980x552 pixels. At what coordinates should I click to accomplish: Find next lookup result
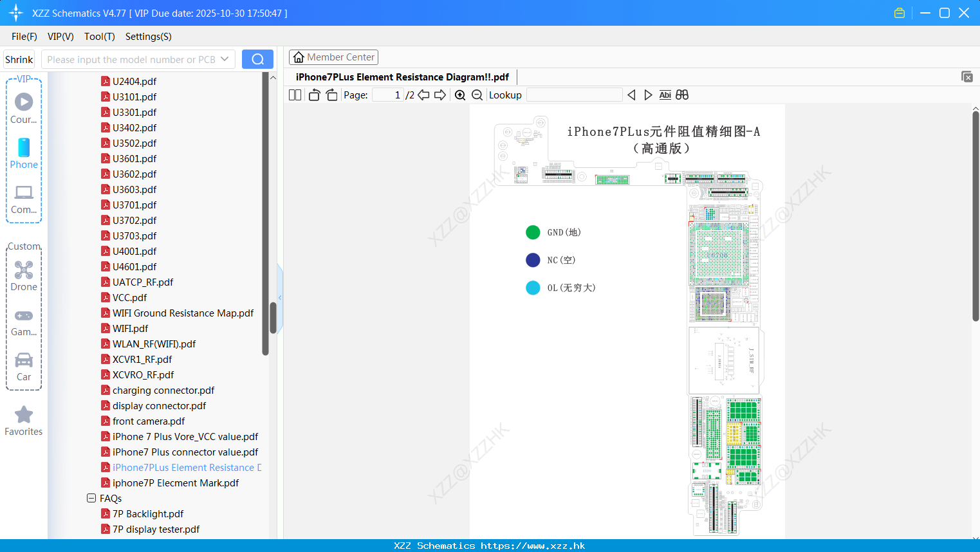pos(648,95)
